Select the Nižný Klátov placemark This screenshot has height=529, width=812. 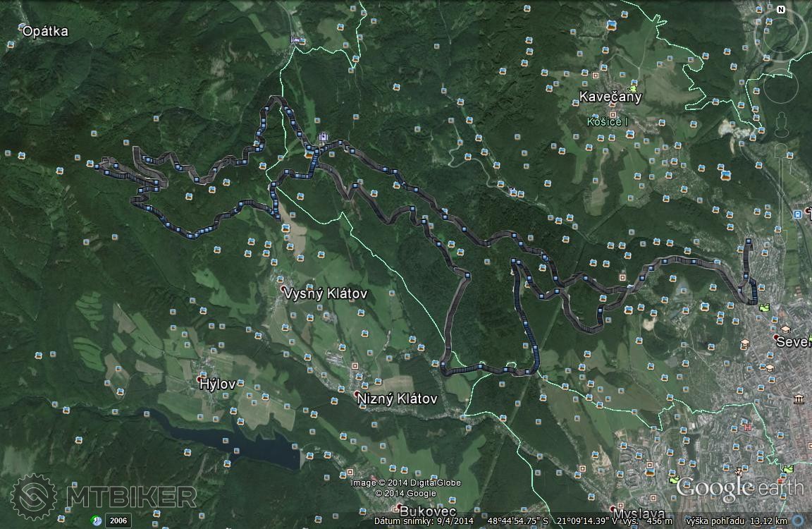[x=396, y=399]
